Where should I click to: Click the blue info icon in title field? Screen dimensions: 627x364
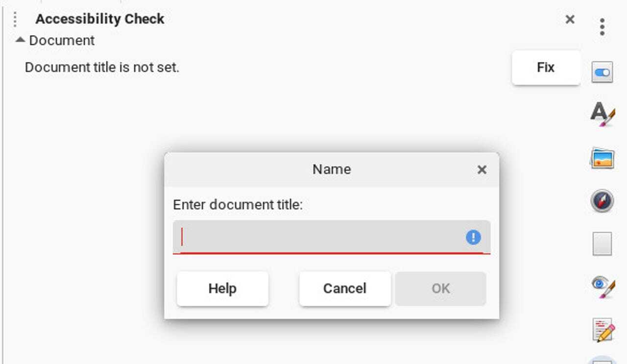473,238
